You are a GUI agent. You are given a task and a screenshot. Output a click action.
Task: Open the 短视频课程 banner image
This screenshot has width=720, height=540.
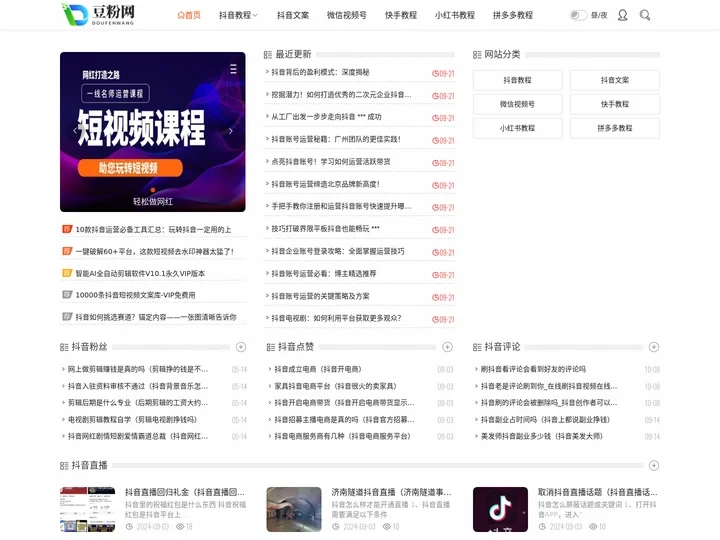[x=152, y=132]
